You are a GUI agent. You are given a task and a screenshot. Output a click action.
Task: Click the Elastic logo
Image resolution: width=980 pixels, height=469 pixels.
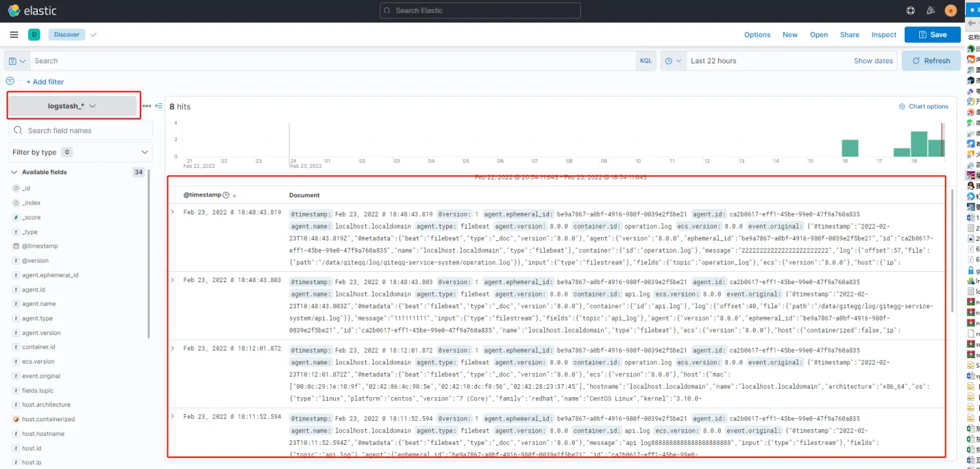click(32, 10)
